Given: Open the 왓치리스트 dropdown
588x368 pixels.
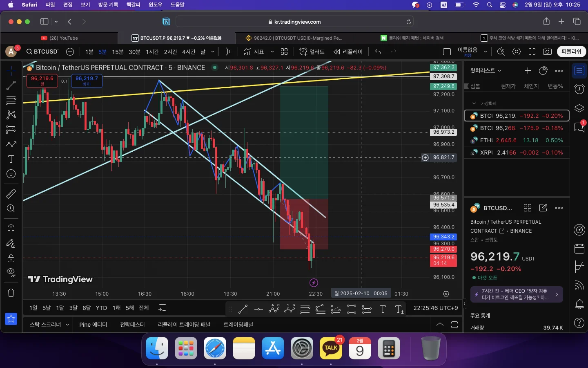Looking at the screenshot, I should [x=486, y=71].
